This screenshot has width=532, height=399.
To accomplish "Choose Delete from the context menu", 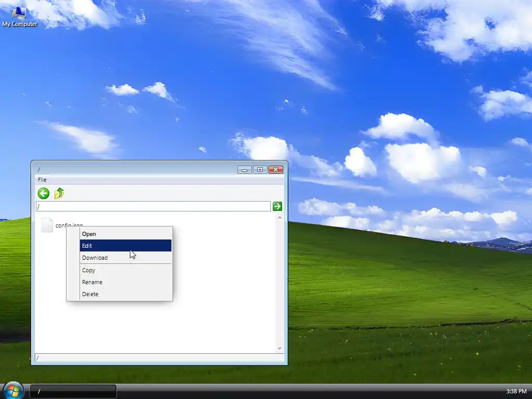I will pyautogui.click(x=126, y=294).
